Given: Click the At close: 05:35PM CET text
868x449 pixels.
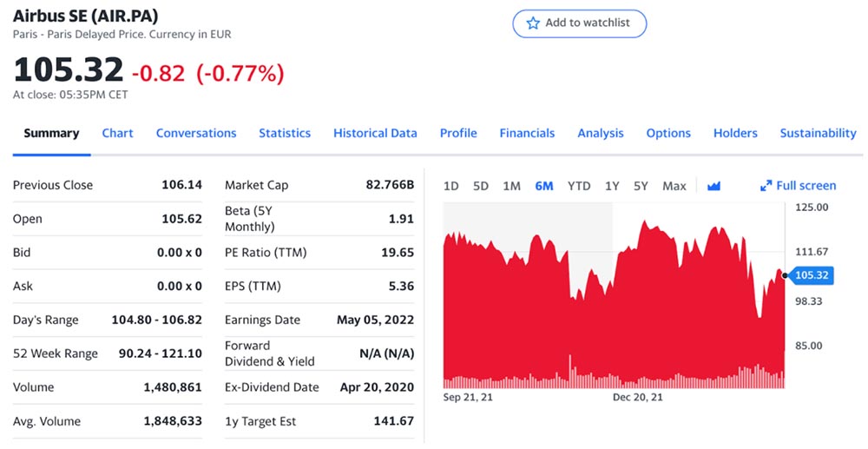Looking at the screenshot, I should (x=70, y=95).
